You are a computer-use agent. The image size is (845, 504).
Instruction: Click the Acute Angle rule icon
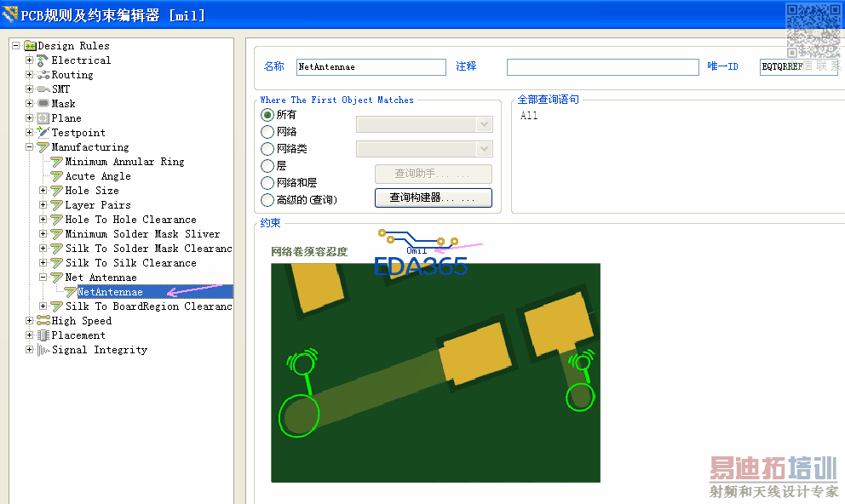pyautogui.click(x=56, y=176)
